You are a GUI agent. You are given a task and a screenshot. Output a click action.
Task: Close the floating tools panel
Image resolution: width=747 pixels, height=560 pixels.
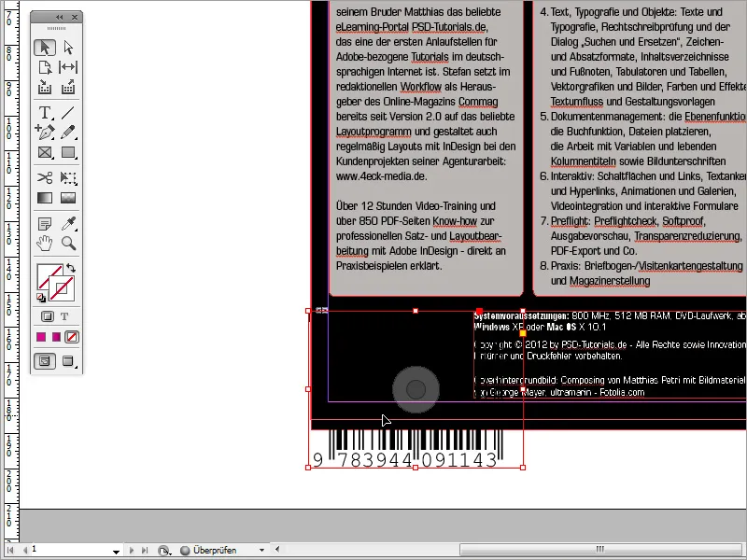(75, 17)
